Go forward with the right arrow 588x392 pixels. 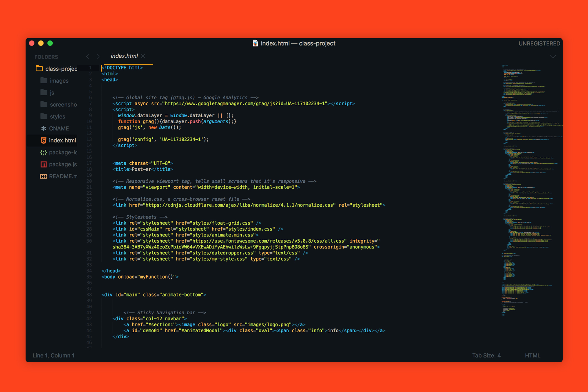(98, 56)
